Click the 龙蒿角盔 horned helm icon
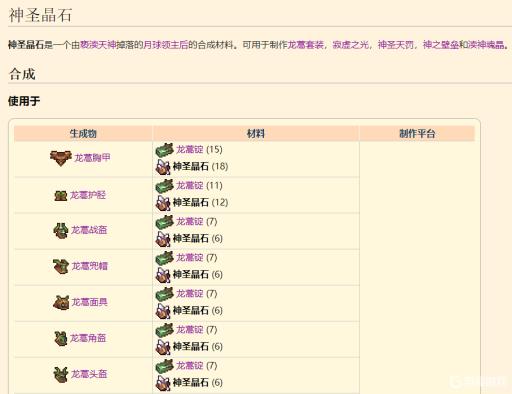512x394 pixels. [x=61, y=338]
